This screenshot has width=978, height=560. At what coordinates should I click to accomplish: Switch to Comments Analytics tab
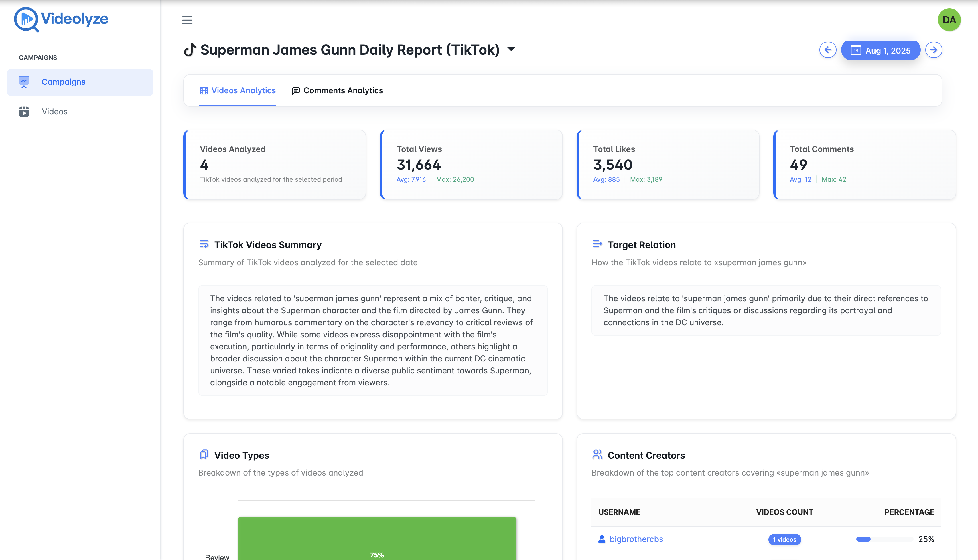tap(338, 91)
